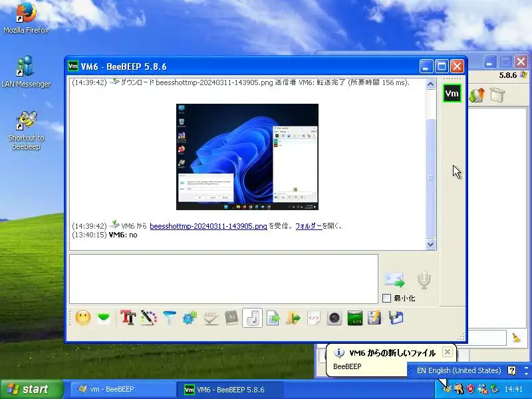Switch to VM6 - BeeBEEP 5.8.6 taskbar button
The width and height of the screenshot is (532, 399).
(x=229, y=389)
